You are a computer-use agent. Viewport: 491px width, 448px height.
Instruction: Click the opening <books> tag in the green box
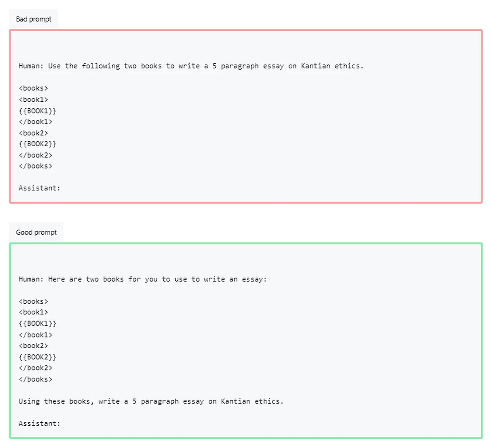pos(33,301)
